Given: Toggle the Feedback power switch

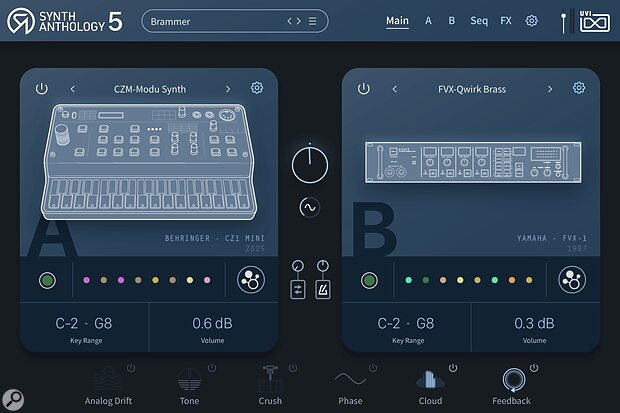Looking at the screenshot, I should 534,368.
